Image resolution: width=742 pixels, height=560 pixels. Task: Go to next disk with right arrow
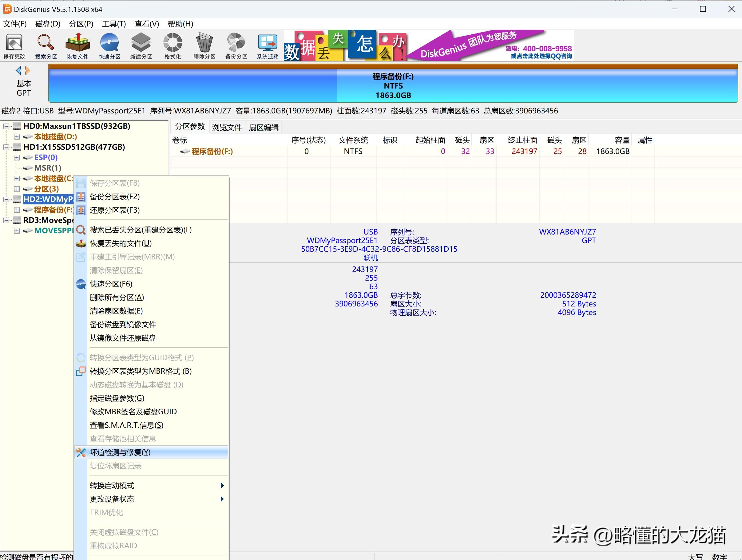[x=28, y=70]
